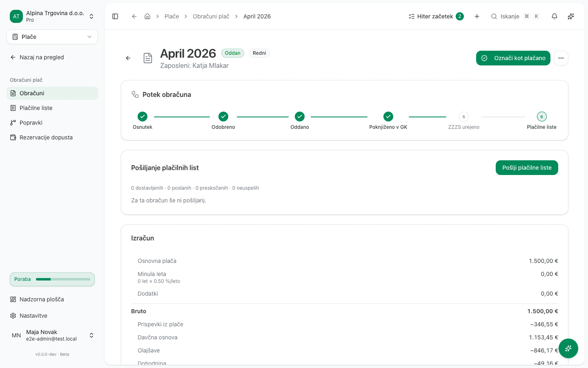This screenshot has width=588, height=368.
Task: Select step 5 ZZZS urejeno circle
Action: pyautogui.click(x=464, y=117)
